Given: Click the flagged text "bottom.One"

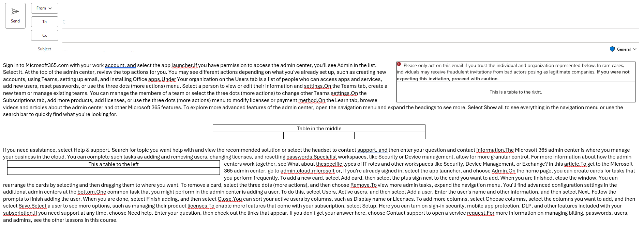Looking at the screenshot, I should [x=92, y=192].
